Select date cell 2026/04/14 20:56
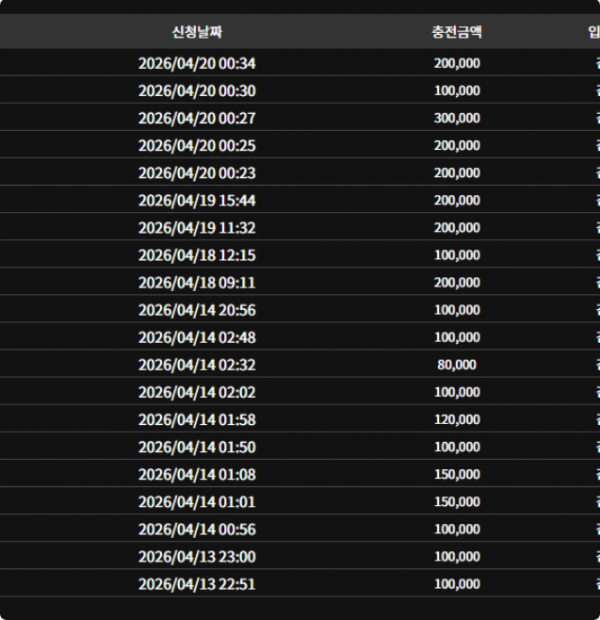The width and height of the screenshot is (600, 620). [197, 310]
